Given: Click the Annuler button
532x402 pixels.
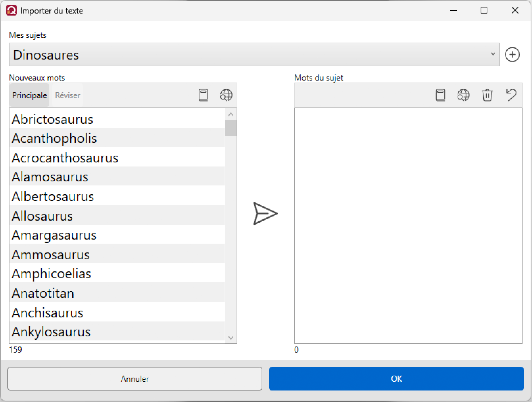Looking at the screenshot, I should point(135,379).
